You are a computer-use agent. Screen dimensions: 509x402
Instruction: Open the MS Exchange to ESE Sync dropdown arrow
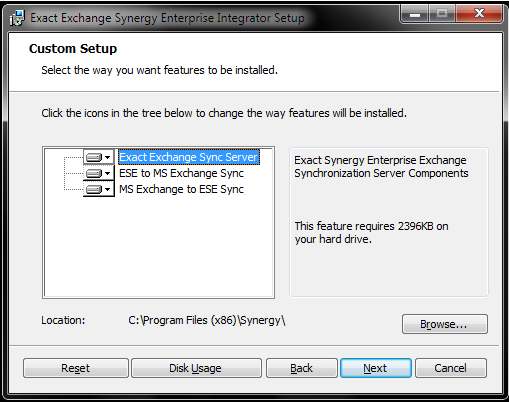tap(107, 189)
